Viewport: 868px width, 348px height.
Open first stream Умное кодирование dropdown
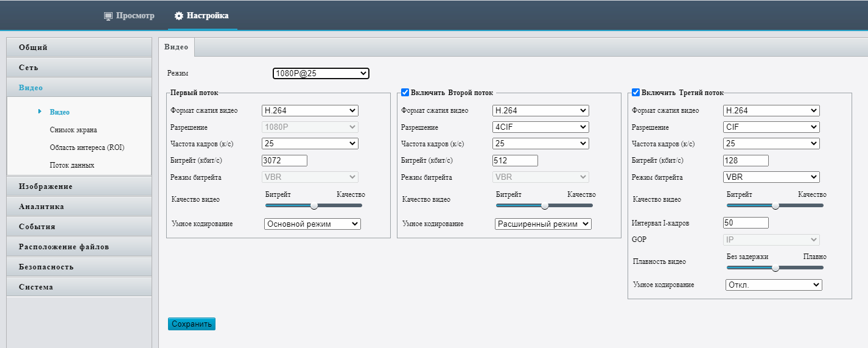click(312, 224)
